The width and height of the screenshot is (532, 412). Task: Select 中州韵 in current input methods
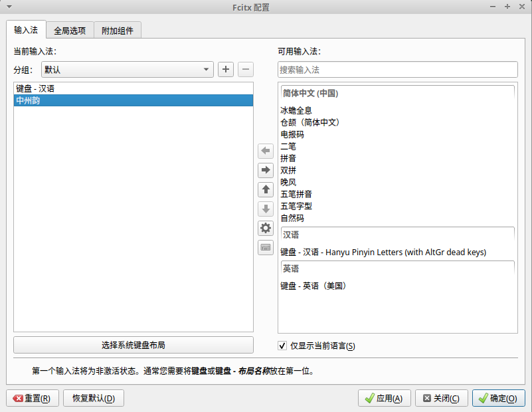(x=133, y=100)
